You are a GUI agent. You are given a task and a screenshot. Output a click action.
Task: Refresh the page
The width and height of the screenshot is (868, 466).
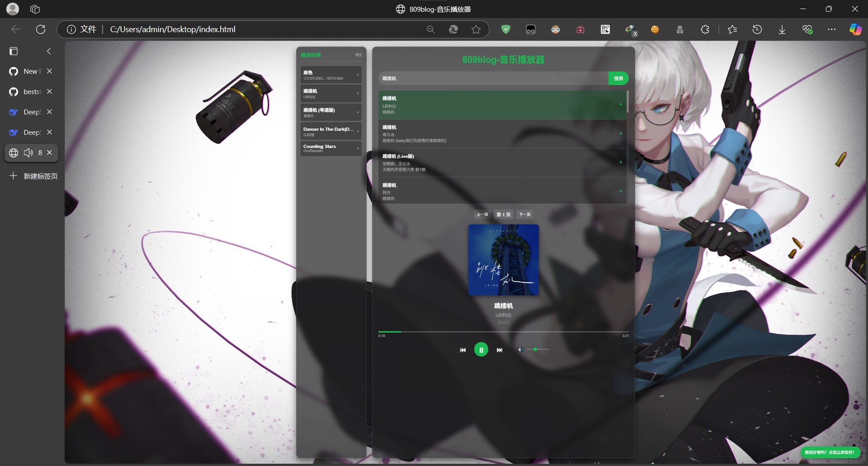tap(41, 29)
